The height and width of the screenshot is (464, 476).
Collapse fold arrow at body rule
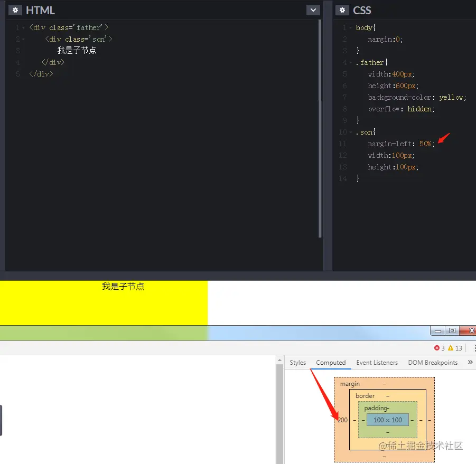350,28
